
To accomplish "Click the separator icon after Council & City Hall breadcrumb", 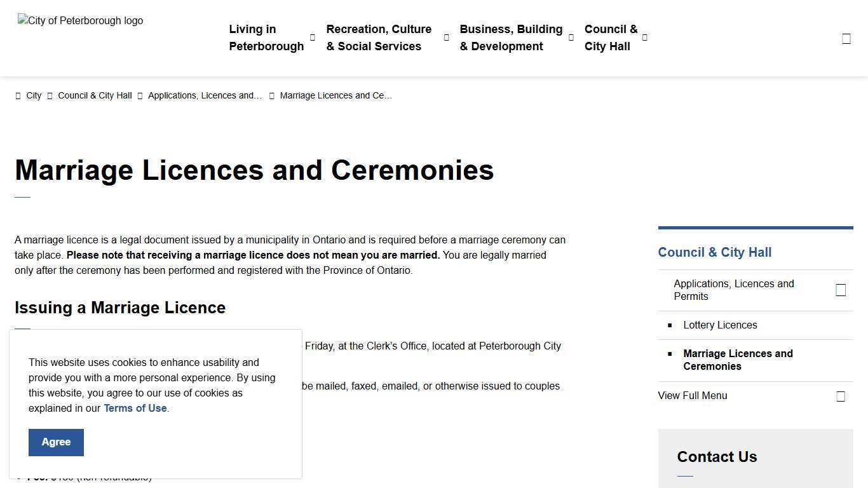I will (x=140, y=95).
